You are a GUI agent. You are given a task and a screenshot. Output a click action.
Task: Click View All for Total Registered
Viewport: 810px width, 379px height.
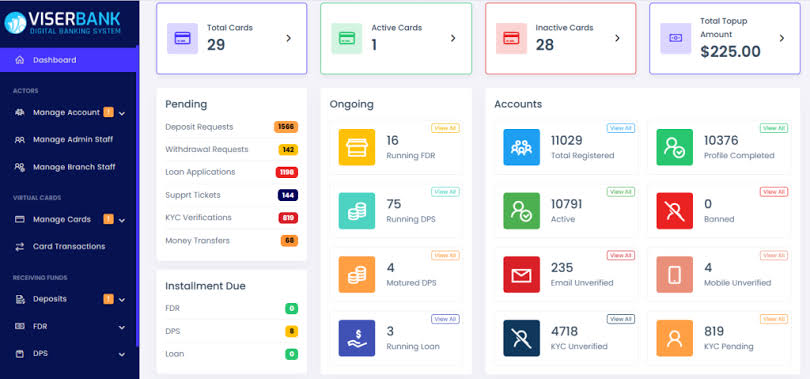point(621,128)
